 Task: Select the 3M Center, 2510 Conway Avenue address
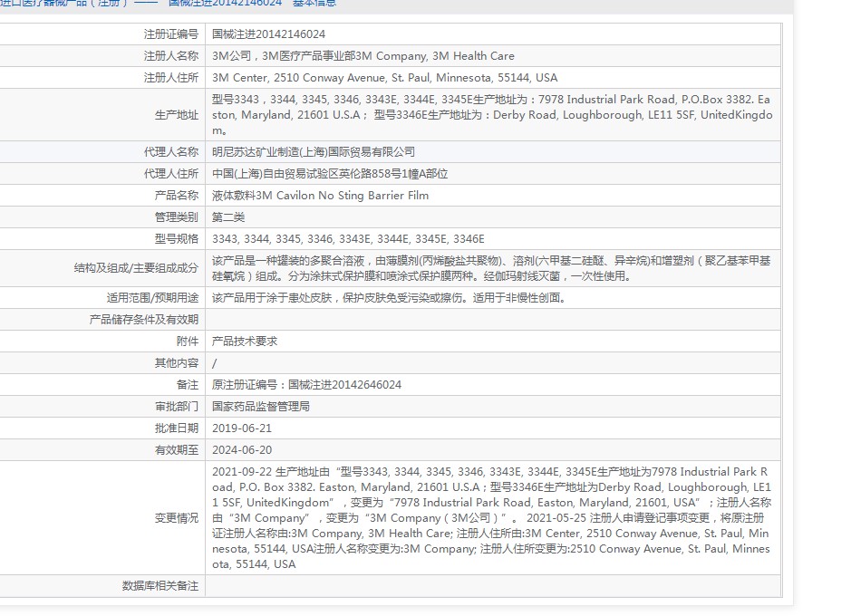(385, 78)
